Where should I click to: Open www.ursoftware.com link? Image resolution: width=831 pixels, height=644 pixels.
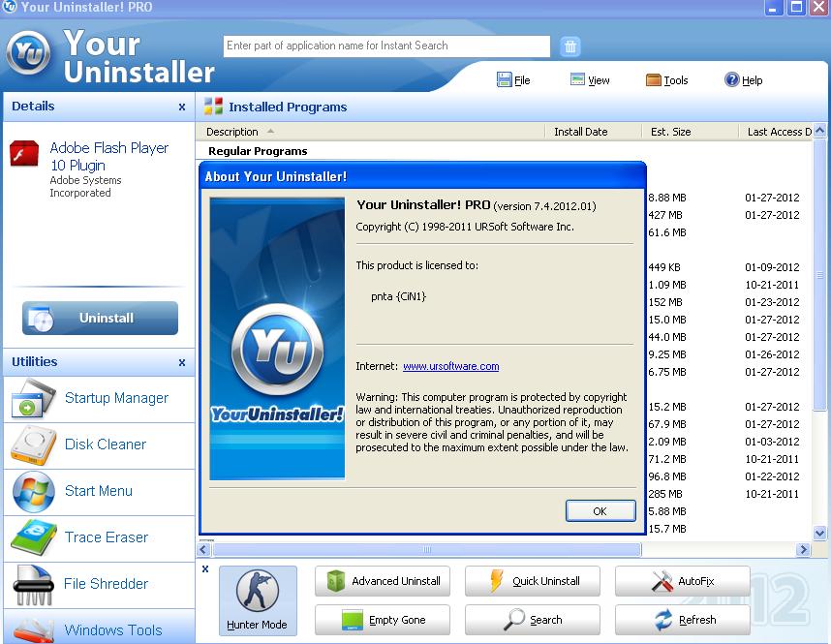(x=451, y=366)
